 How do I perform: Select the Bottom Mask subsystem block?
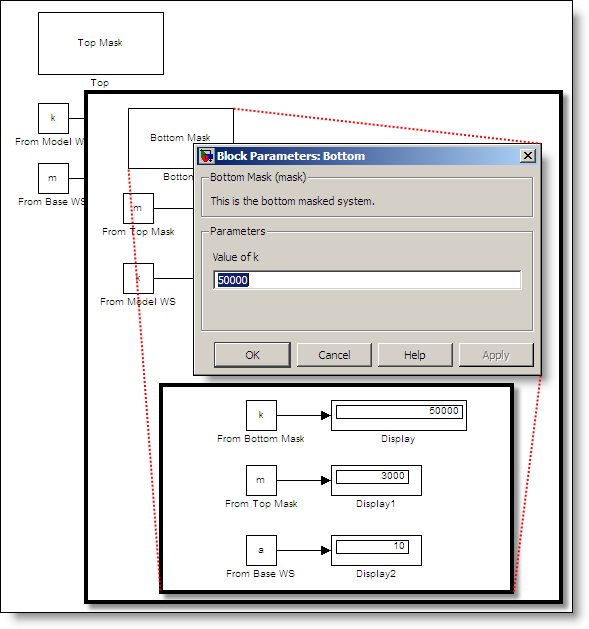click(181, 138)
